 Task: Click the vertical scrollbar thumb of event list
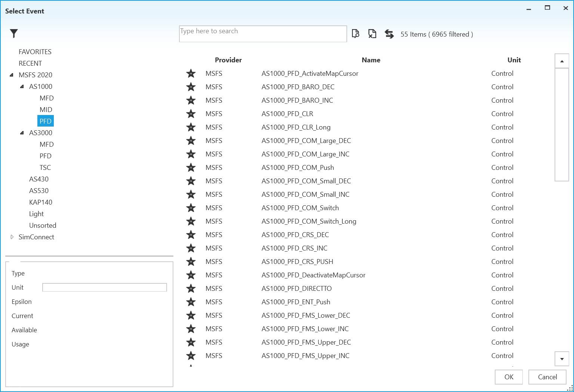coord(562,125)
